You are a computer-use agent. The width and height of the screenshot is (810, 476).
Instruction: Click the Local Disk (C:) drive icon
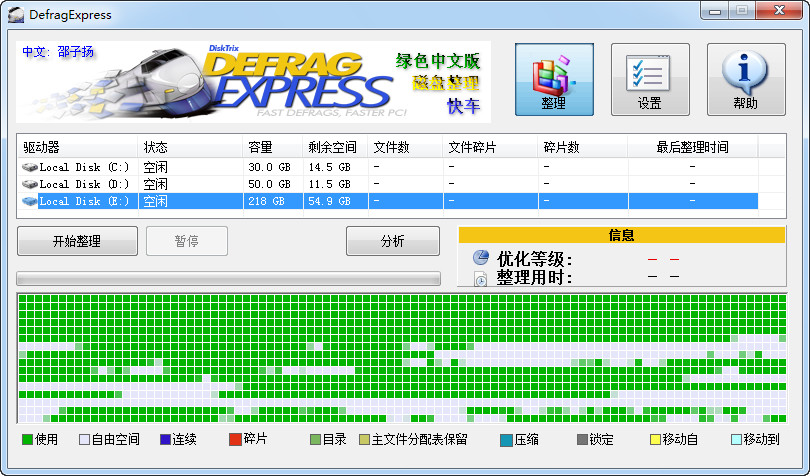pyautogui.click(x=30, y=167)
